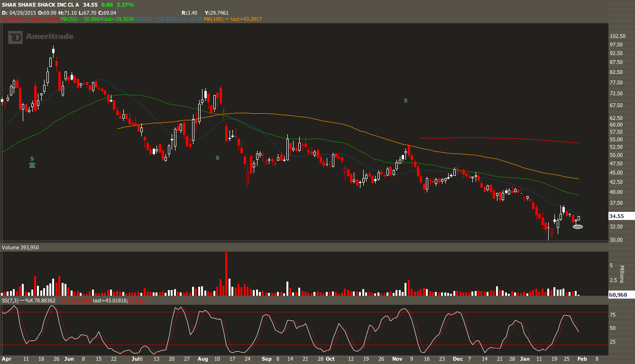635x364 pixels.
Task: Click the Apr label on the date axis
Action: [x=7, y=359]
